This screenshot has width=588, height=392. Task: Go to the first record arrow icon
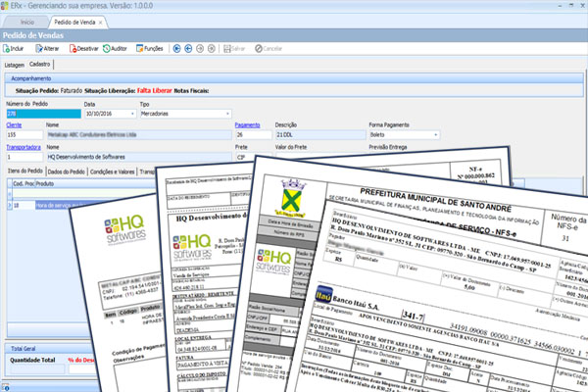click(177, 49)
